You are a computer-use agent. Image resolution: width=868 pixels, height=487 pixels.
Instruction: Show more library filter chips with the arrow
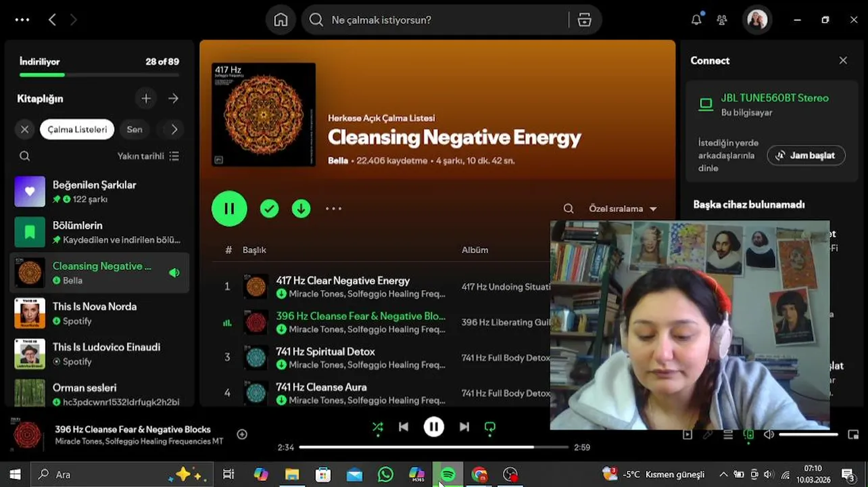[x=174, y=129]
